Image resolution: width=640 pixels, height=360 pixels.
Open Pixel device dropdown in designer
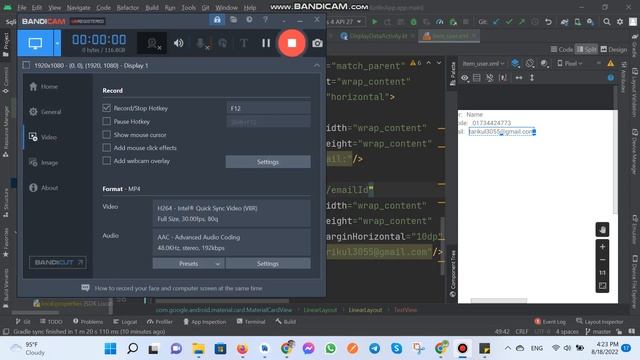tap(570, 64)
